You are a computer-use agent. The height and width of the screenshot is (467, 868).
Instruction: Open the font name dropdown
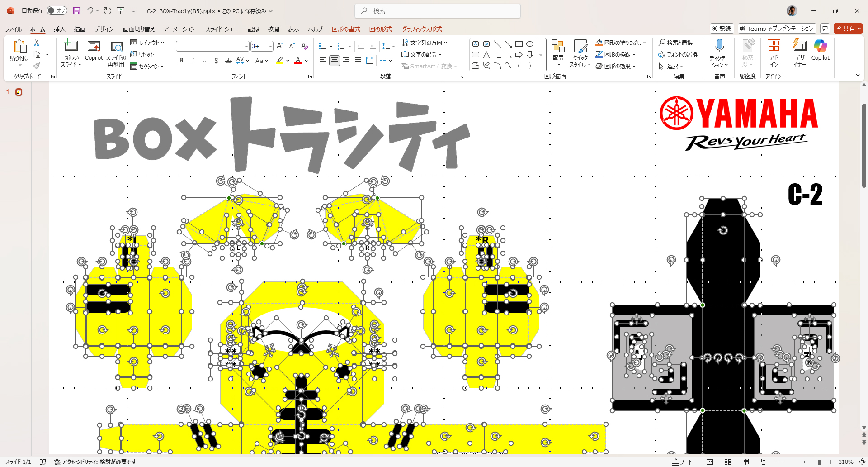(x=246, y=46)
